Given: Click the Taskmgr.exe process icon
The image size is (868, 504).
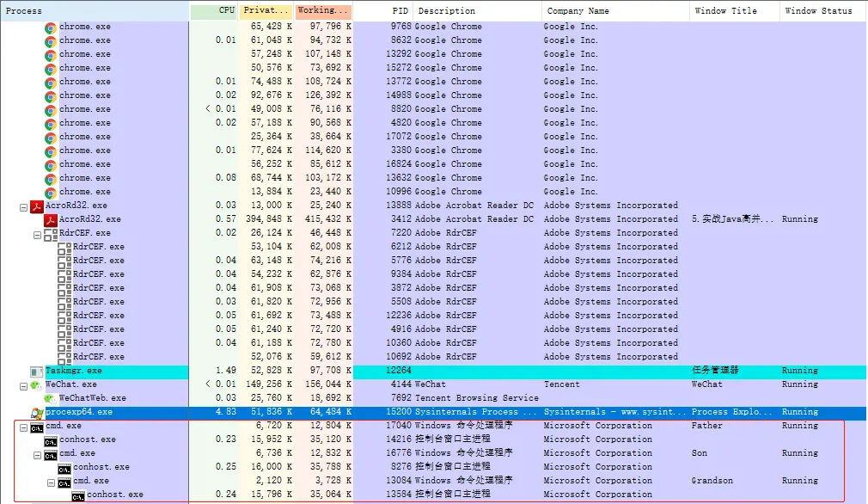Looking at the screenshot, I should 37,372.
